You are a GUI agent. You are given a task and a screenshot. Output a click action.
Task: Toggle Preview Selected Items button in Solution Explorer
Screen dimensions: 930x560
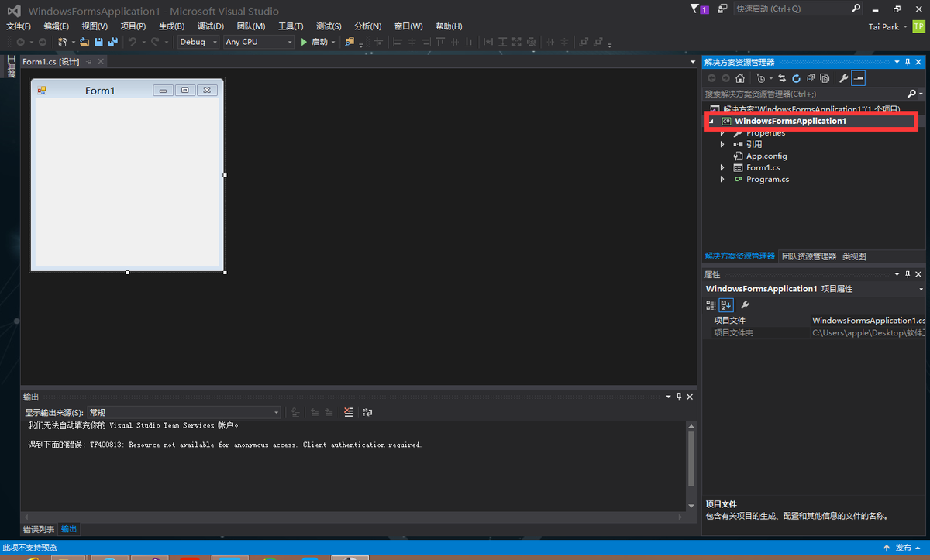[859, 78]
